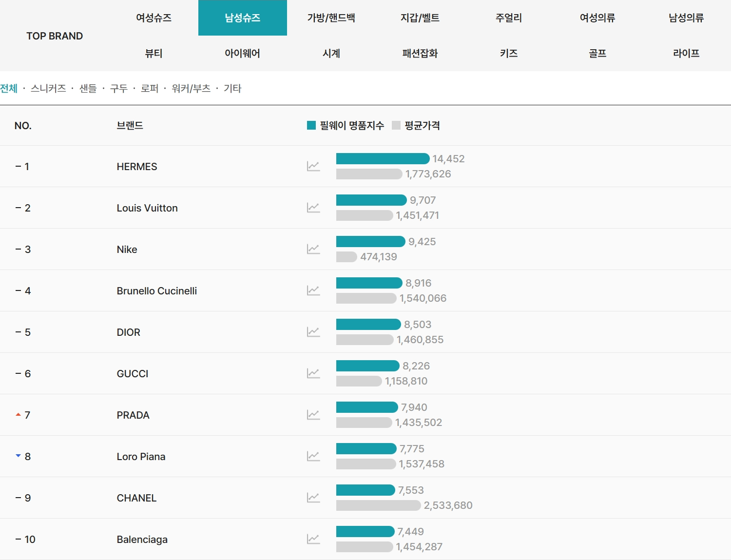This screenshot has width=731, height=560.
Task: Open trend chart icon for HERMES
Action: (313, 166)
